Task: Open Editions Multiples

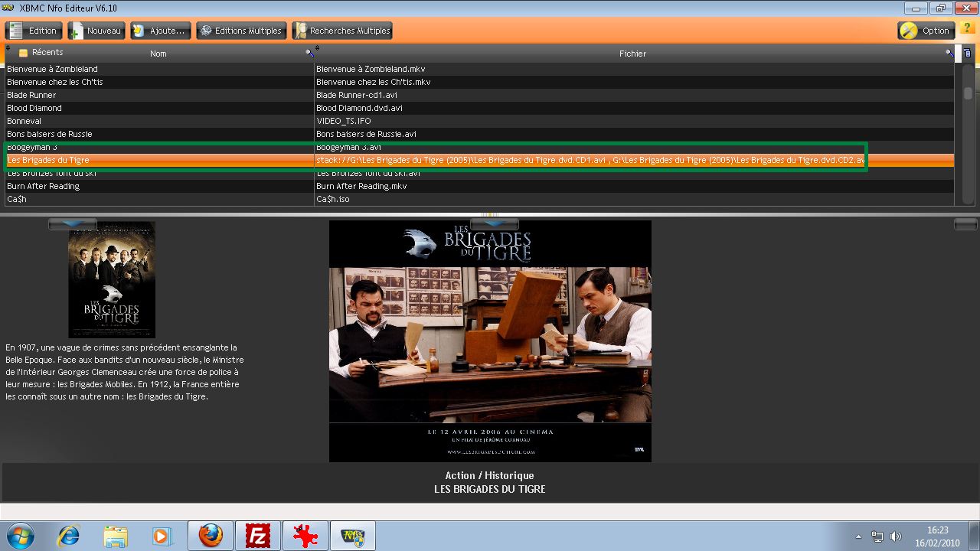Action: pyautogui.click(x=241, y=31)
